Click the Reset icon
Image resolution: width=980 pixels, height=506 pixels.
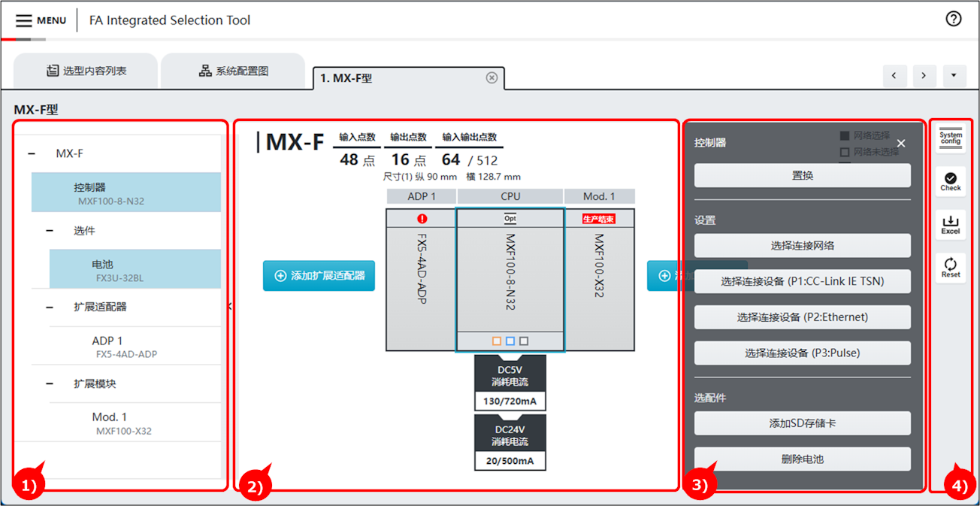pyautogui.click(x=951, y=267)
